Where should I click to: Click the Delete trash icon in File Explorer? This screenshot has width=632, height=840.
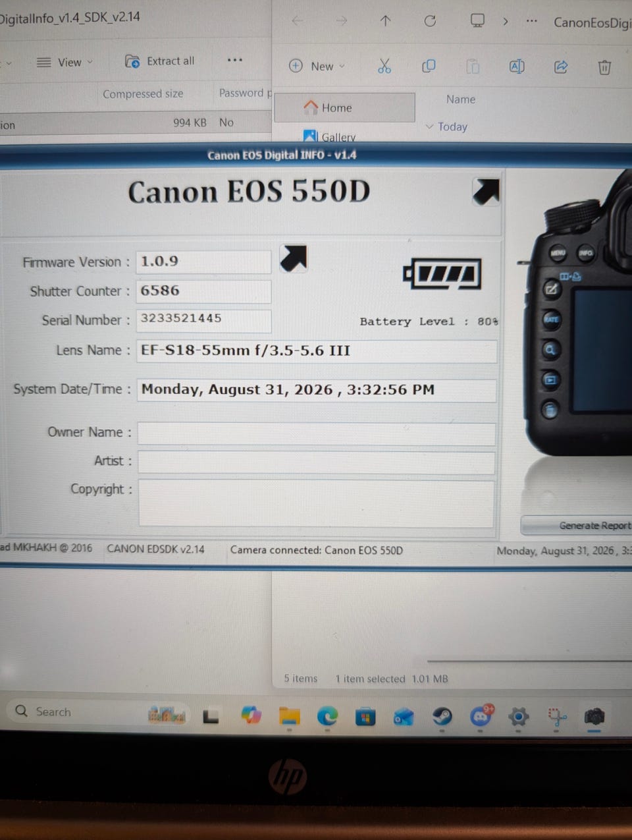[x=604, y=67]
